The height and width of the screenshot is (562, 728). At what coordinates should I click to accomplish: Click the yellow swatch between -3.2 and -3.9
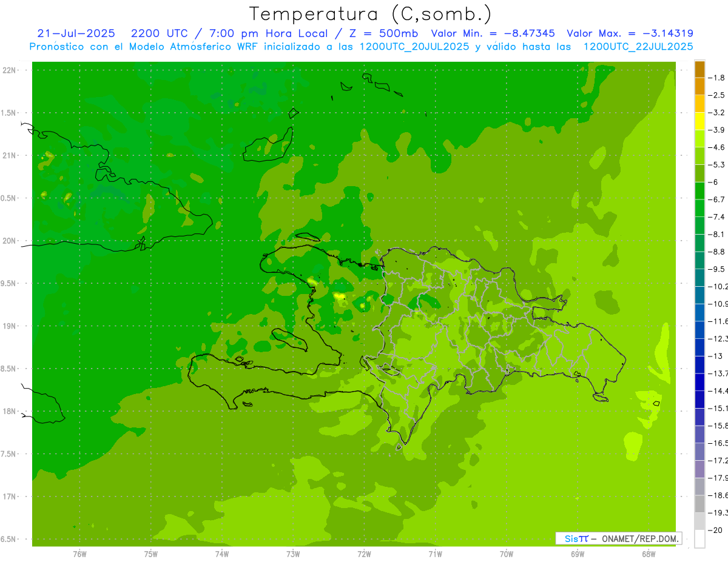699,121
